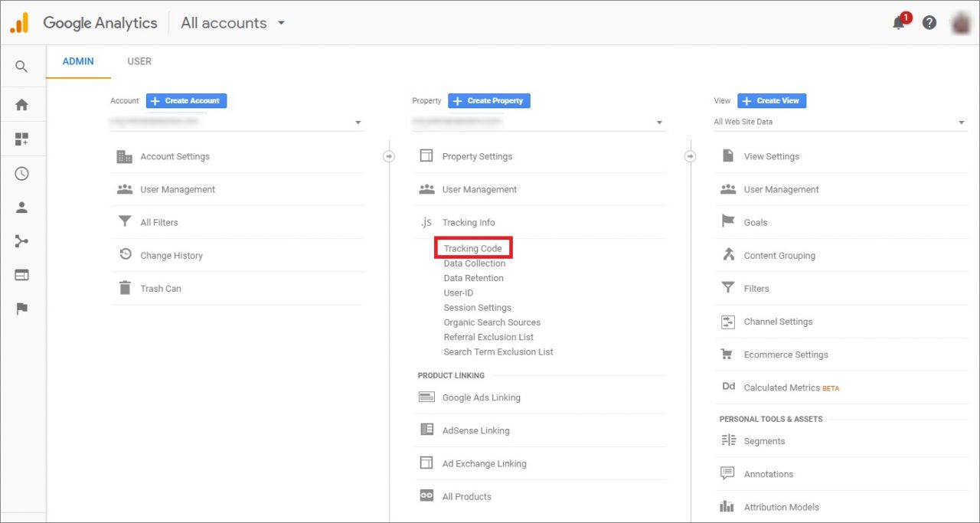Image resolution: width=980 pixels, height=523 pixels.
Task: Open Acquisition sidebar icon
Action: coord(21,241)
